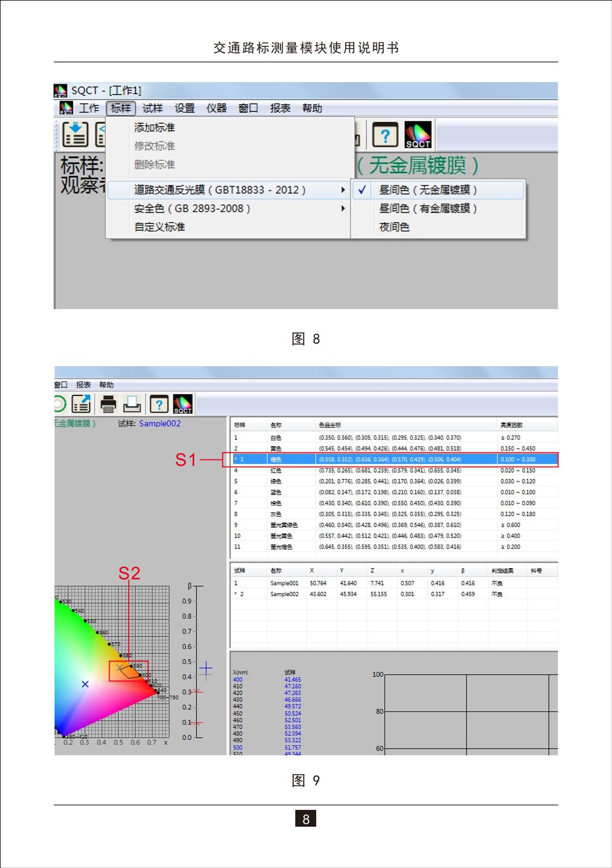Click the green circular refresh icon
The width and height of the screenshot is (612, 868).
[59, 404]
